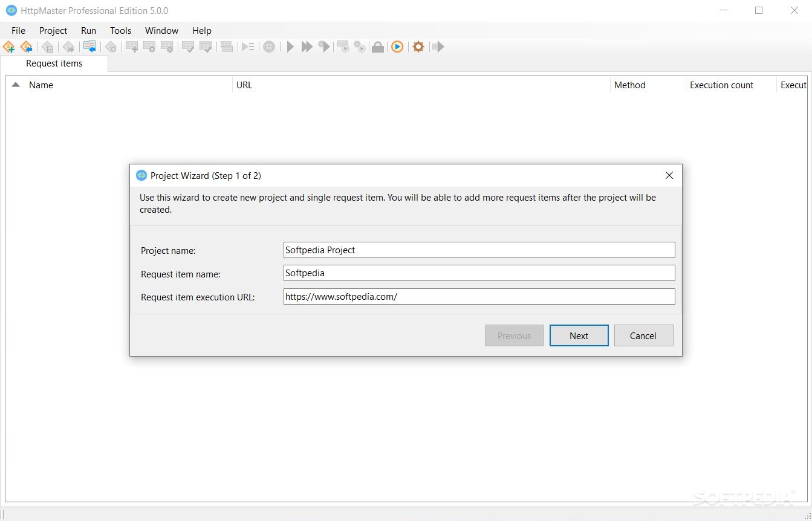Click the request item icon with gear overlay
The height and width of the screenshot is (521, 812).
pyautogui.click(x=149, y=47)
